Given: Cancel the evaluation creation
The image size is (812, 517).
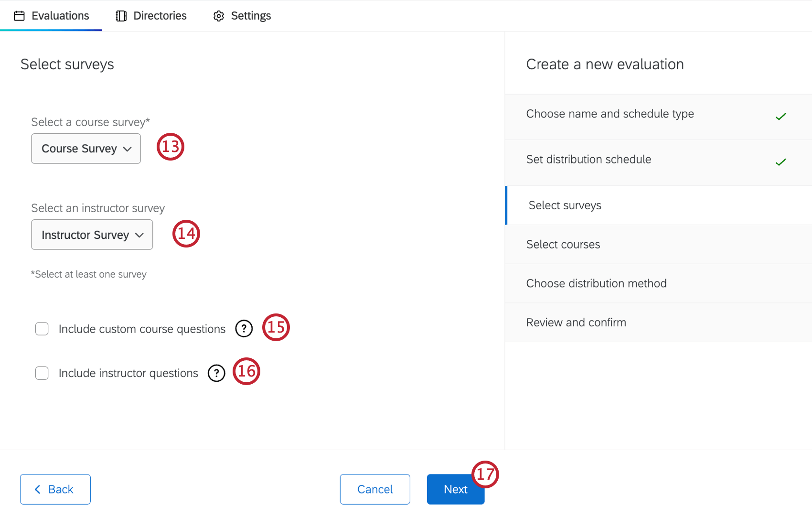Looking at the screenshot, I should 374,489.
